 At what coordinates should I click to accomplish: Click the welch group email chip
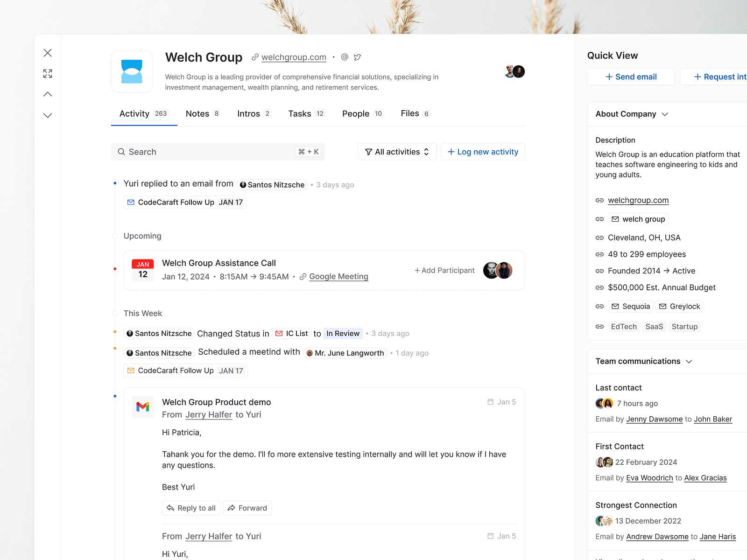(638, 219)
